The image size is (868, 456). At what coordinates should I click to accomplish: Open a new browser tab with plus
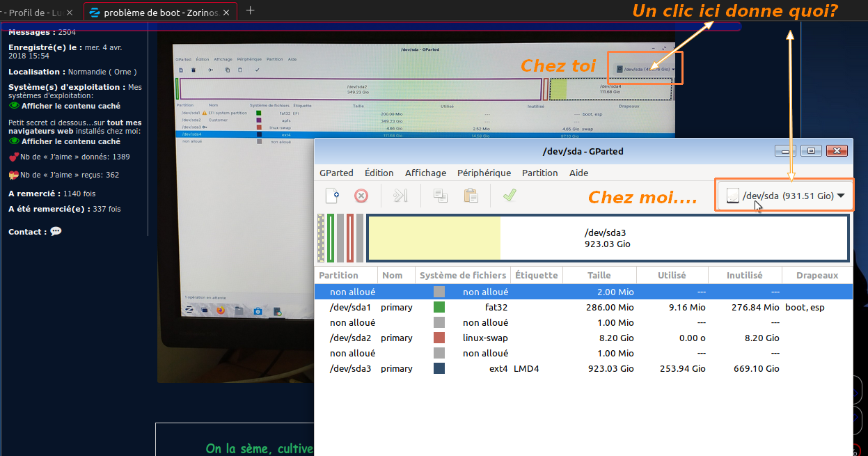coord(251,10)
